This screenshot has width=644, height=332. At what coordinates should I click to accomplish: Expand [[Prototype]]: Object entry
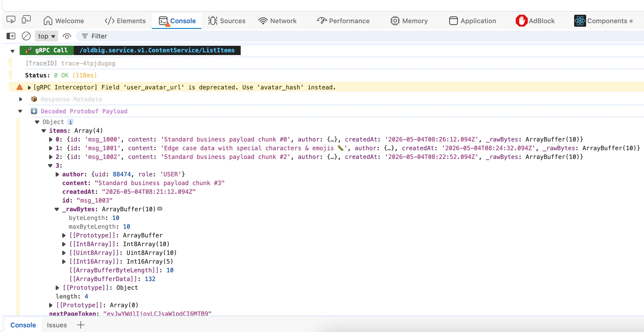click(x=57, y=288)
